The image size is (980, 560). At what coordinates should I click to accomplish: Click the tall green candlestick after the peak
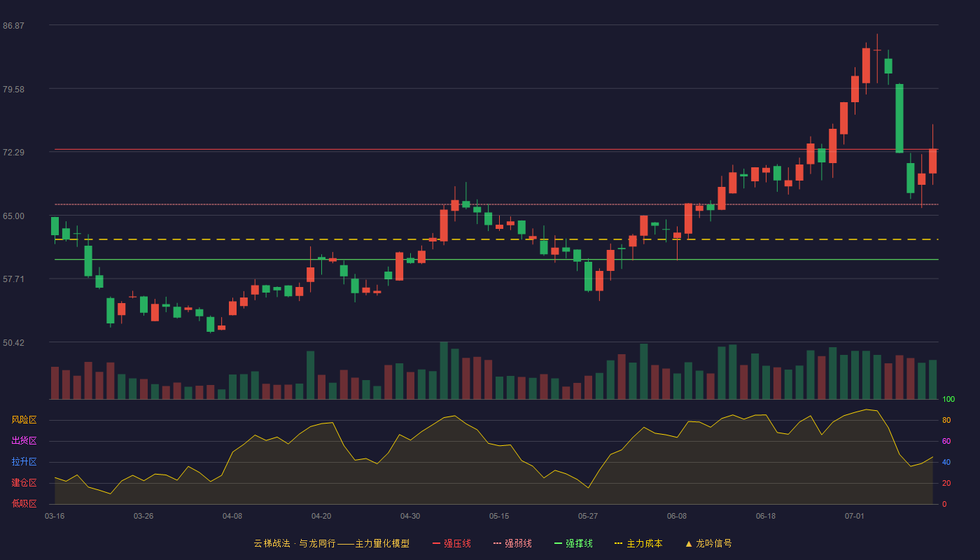pos(899,118)
